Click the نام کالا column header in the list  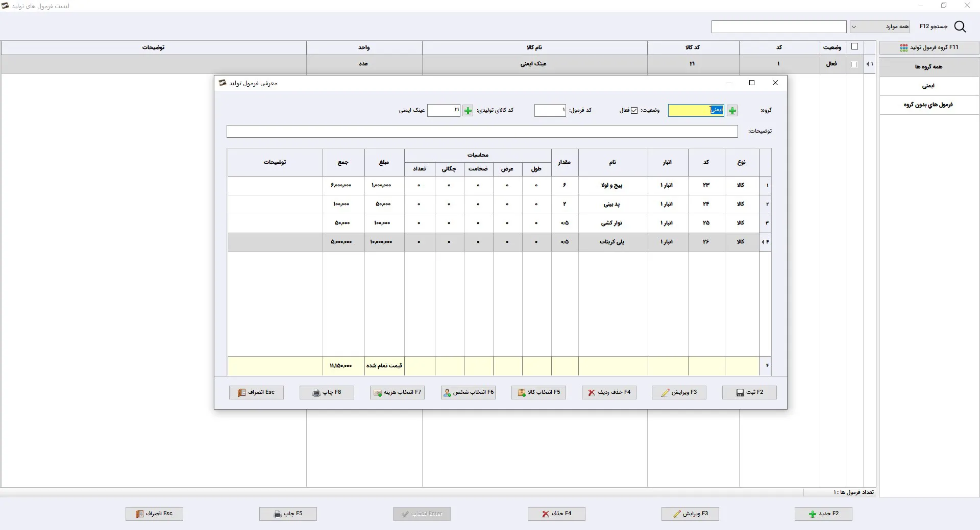click(534, 47)
